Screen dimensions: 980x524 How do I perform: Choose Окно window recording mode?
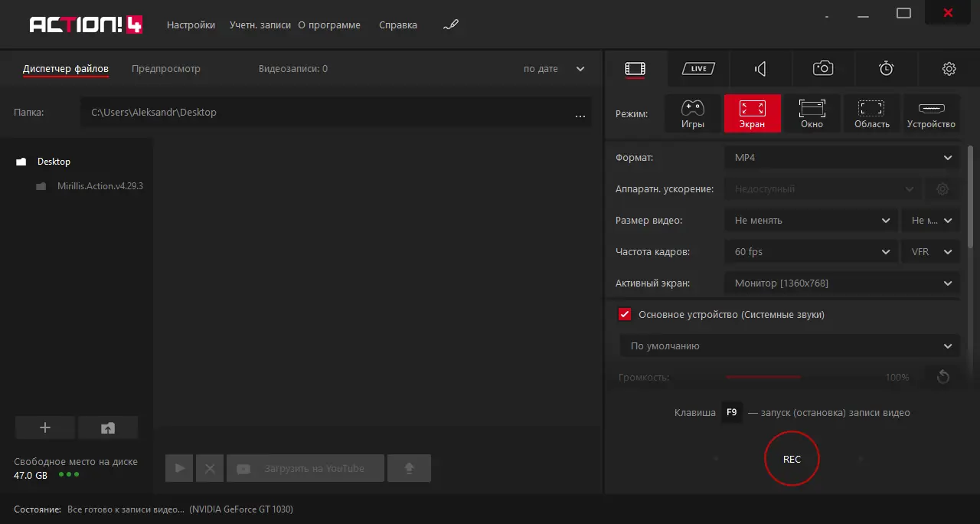click(812, 113)
